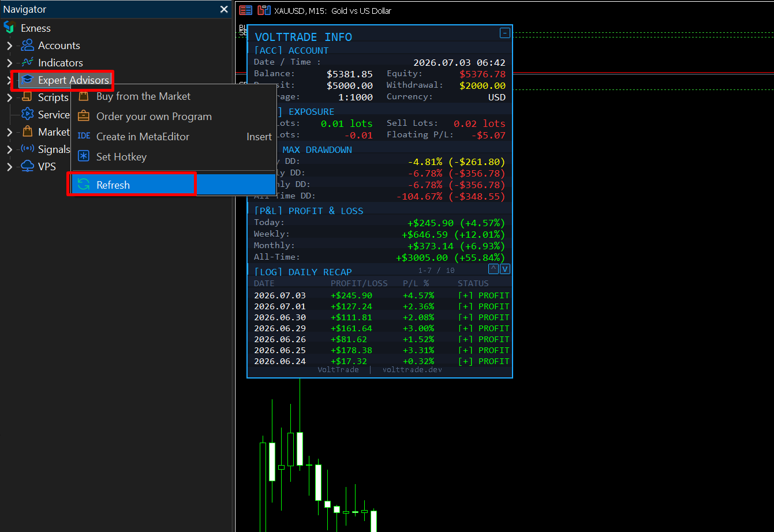Expand the Scripts tree node

click(x=9, y=98)
